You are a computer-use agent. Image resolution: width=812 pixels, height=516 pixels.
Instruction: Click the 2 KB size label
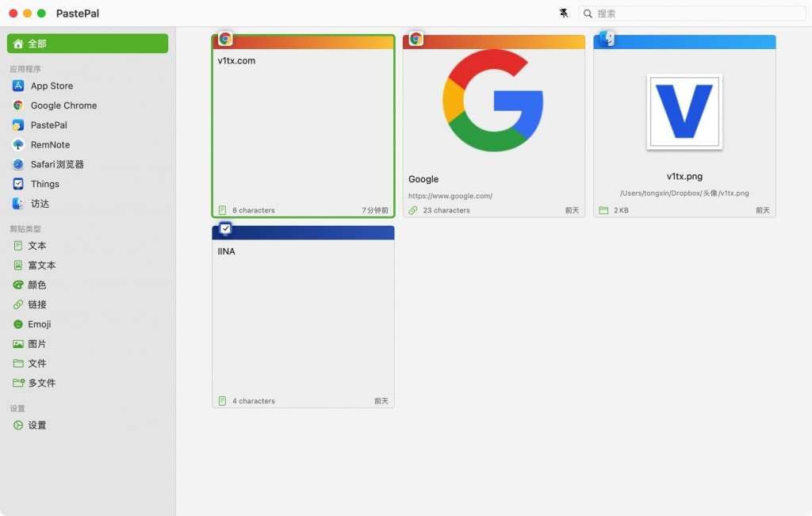pos(622,211)
